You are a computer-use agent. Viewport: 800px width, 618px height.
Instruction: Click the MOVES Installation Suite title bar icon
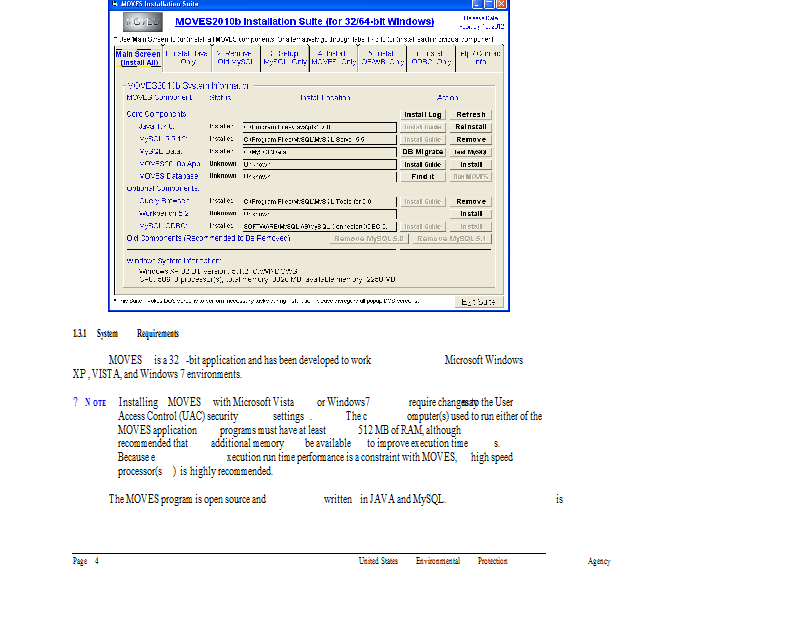[x=114, y=4]
